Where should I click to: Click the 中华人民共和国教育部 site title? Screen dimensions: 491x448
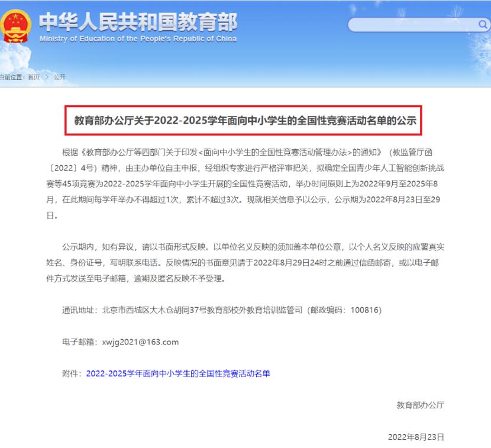(138, 22)
